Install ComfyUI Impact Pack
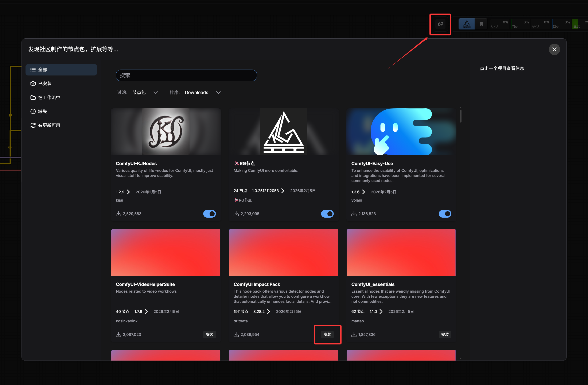The height and width of the screenshot is (385, 588). tap(327, 335)
